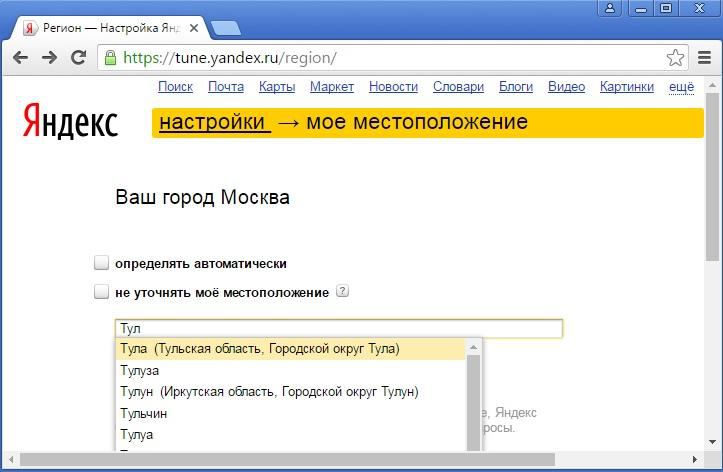
Task: Click the Яндекс logo
Action: point(71,122)
